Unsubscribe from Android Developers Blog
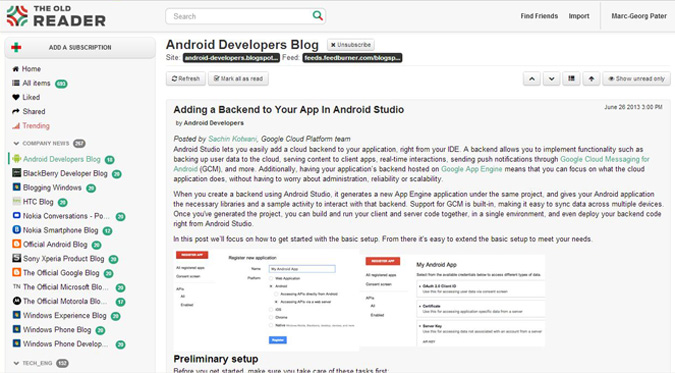Image resolution: width=675 pixels, height=373 pixels. (x=350, y=45)
